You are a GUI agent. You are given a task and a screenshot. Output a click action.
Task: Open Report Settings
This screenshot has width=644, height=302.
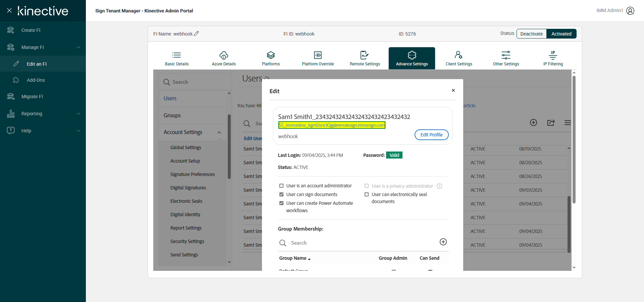tap(186, 228)
